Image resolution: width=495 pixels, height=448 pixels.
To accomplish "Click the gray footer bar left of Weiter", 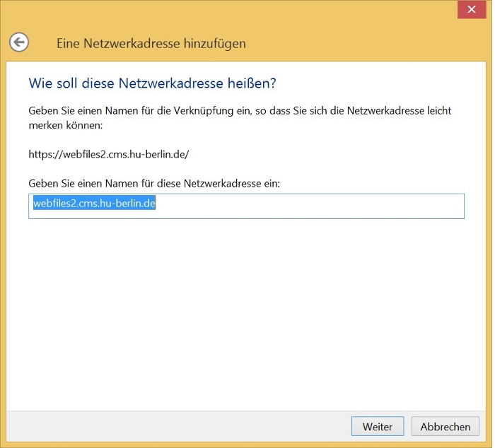I will (177, 426).
